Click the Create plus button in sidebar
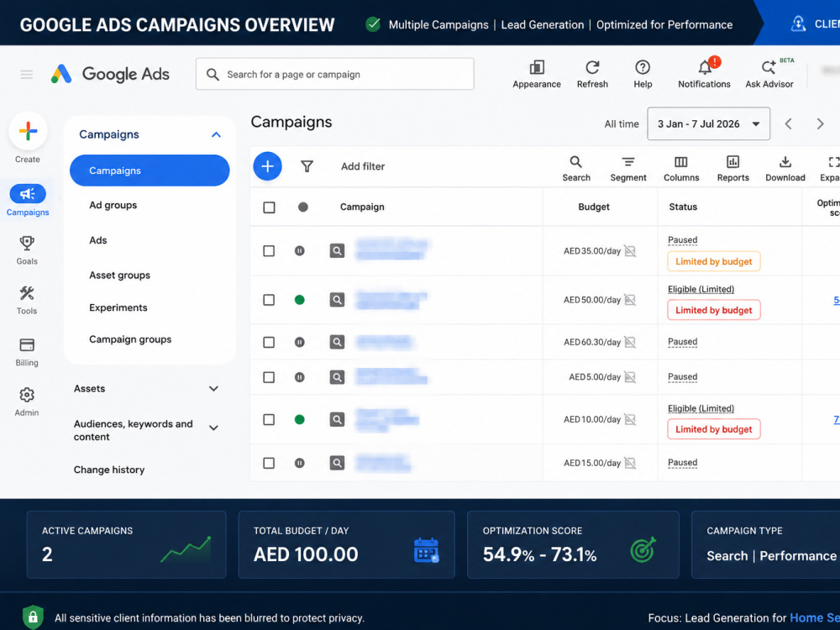Screen dimensions: 840x630 (x=28, y=131)
